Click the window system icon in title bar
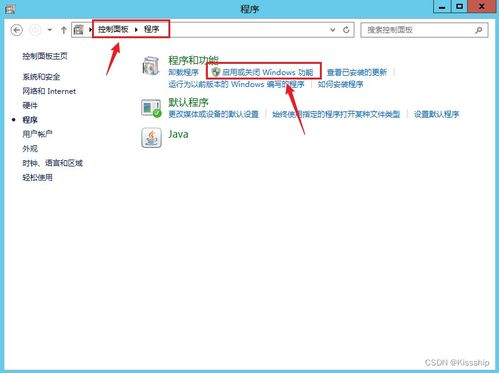The image size is (499, 373). point(10,9)
